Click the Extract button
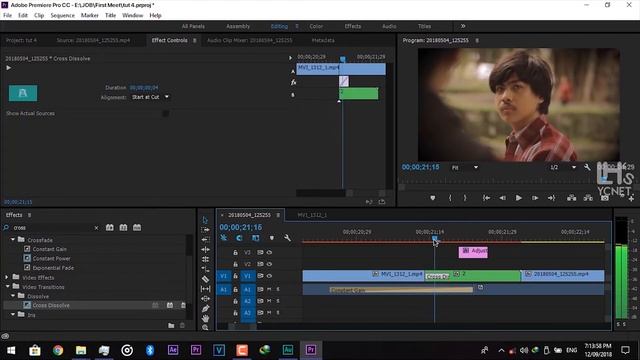 [588, 198]
